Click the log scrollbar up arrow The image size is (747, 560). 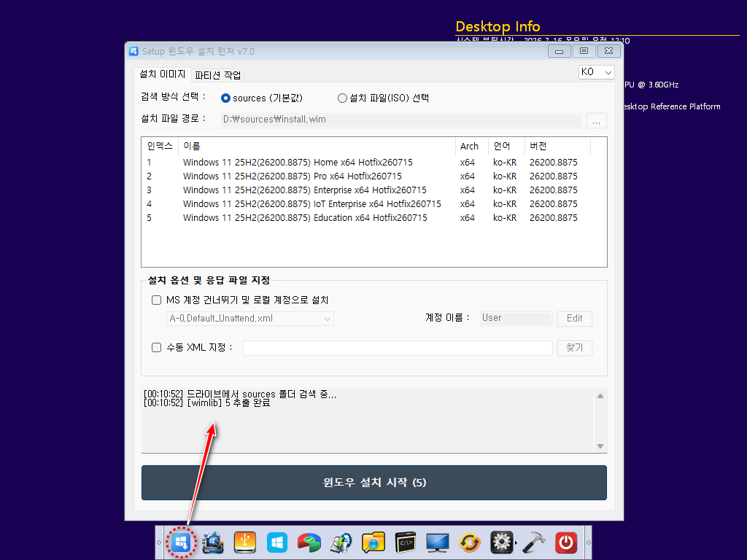pos(600,396)
